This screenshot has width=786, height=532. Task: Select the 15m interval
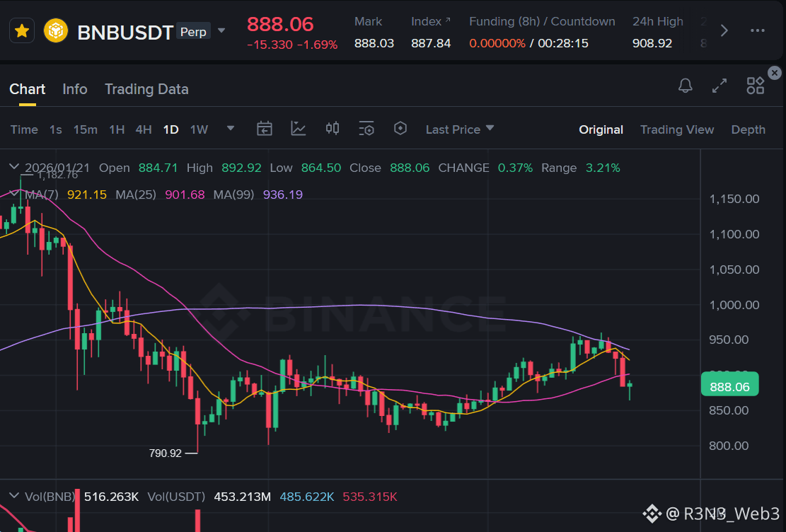click(85, 129)
